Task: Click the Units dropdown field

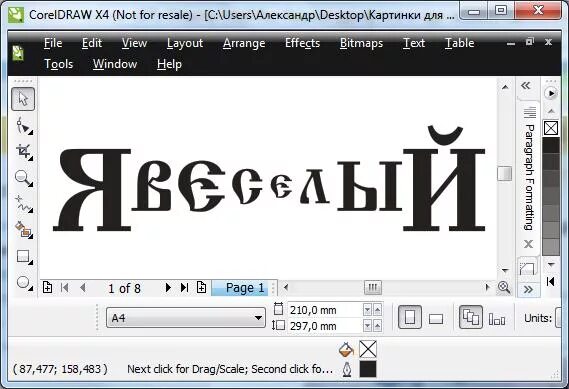Action: 559,318
